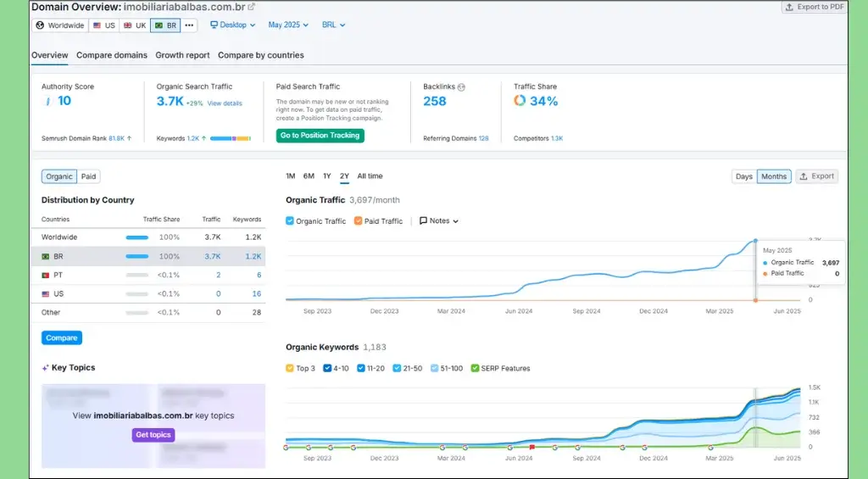Click the Brazil flag in country table
This screenshot has width=868, height=479.
point(46,256)
